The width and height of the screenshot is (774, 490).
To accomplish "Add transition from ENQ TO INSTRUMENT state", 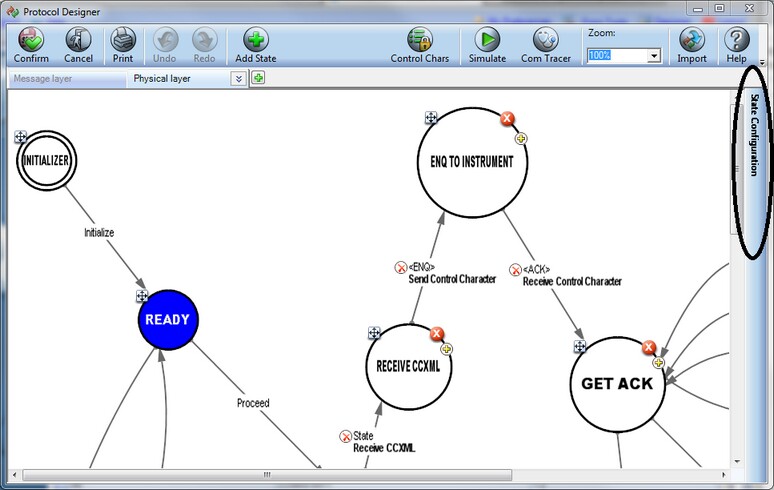I will (x=521, y=139).
